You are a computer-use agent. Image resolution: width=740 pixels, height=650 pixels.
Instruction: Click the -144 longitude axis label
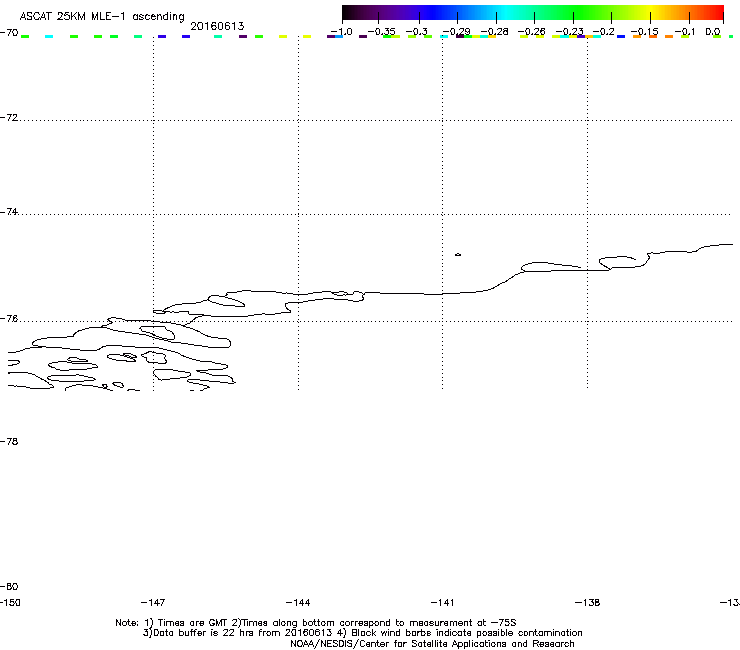[298, 602]
